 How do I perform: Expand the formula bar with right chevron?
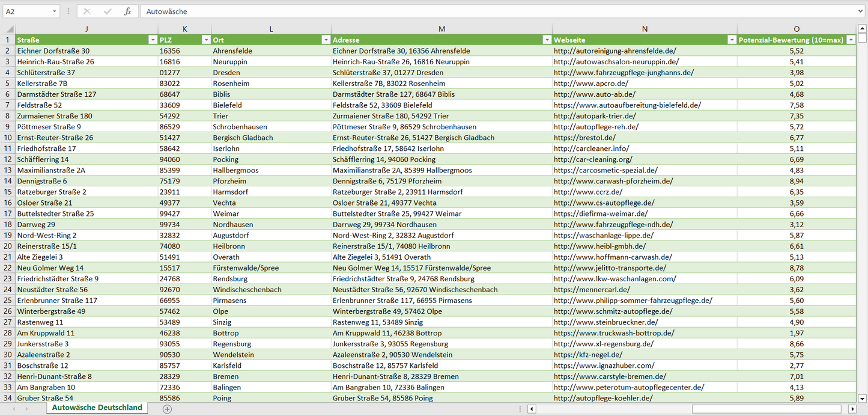point(861,11)
